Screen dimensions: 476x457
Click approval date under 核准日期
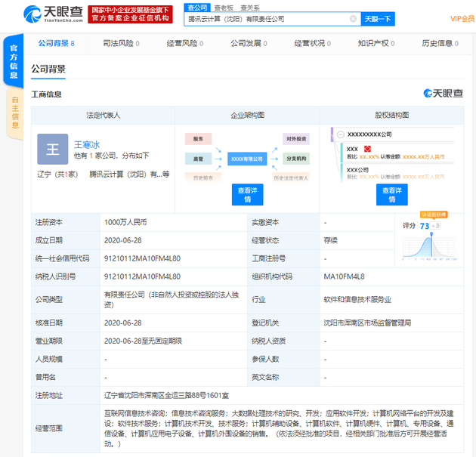(123, 323)
